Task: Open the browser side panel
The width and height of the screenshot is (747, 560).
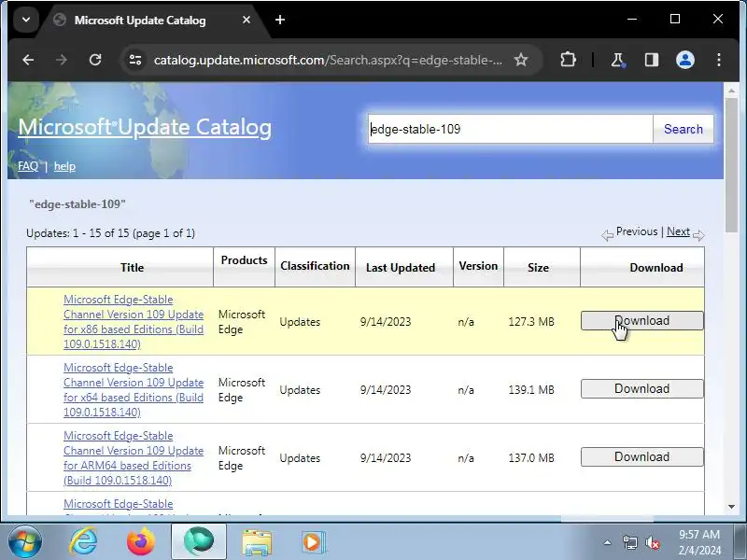Action: tap(651, 60)
